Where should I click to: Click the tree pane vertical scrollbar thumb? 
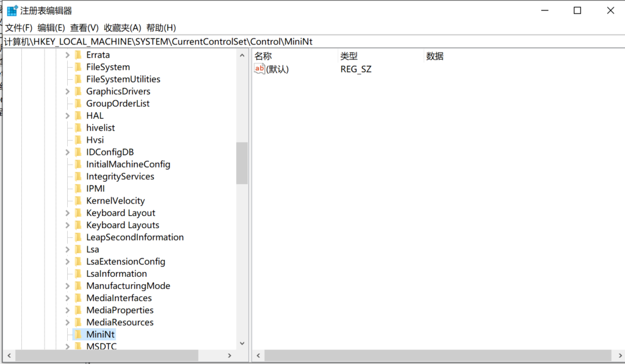(x=242, y=163)
